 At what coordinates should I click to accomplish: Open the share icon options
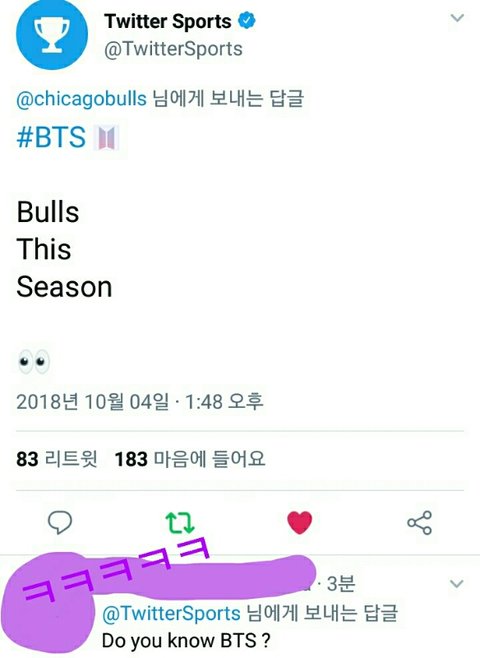[x=419, y=522]
